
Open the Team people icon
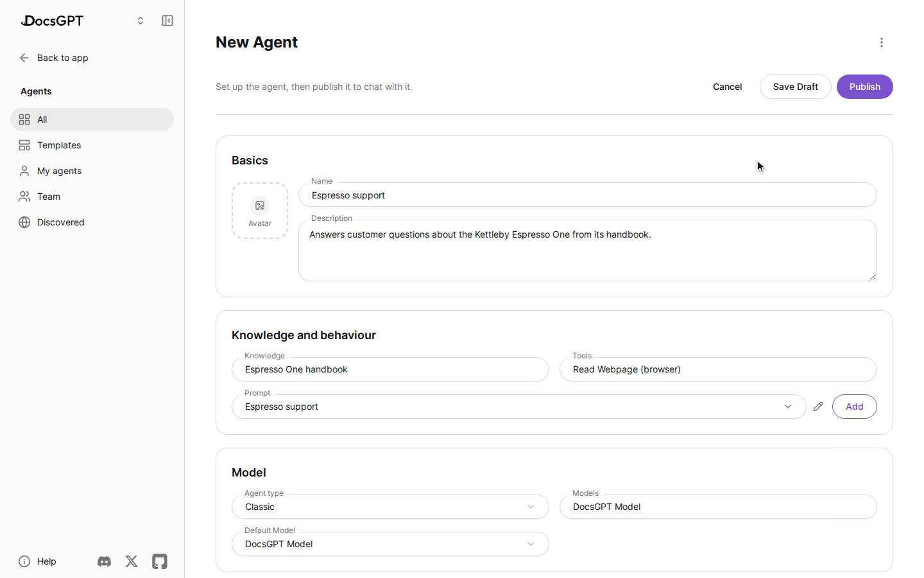[24, 197]
